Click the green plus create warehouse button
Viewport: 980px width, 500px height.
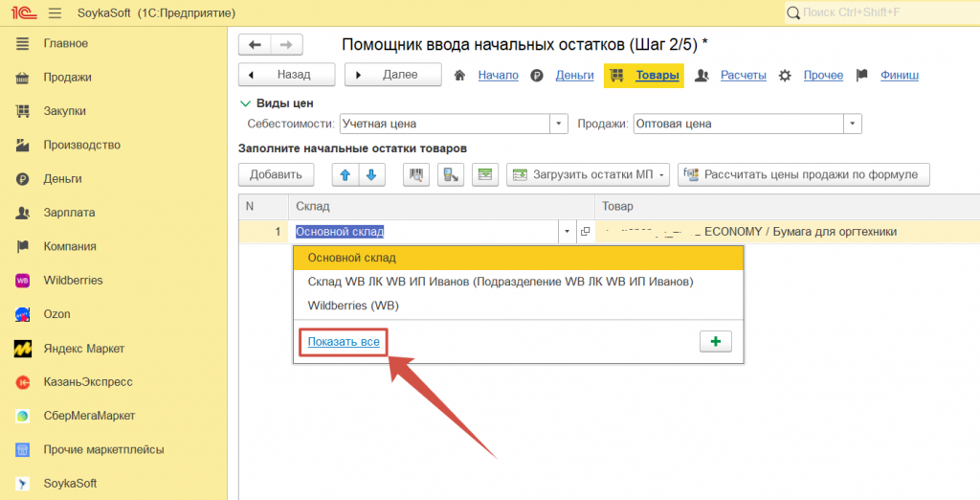click(x=716, y=342)
